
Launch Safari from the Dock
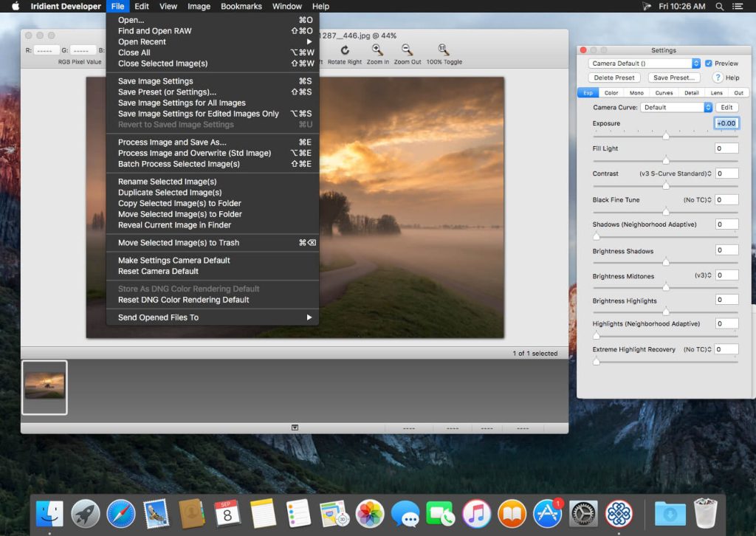pos(120,512)
